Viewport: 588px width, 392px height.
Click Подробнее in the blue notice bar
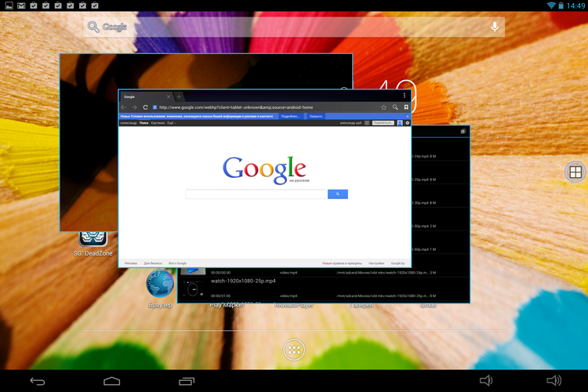290,116
